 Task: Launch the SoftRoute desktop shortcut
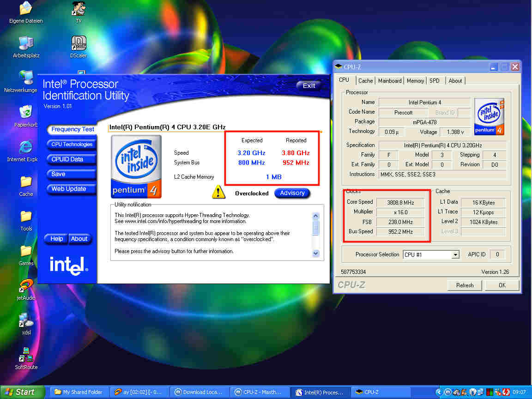(x=26, y=355)
